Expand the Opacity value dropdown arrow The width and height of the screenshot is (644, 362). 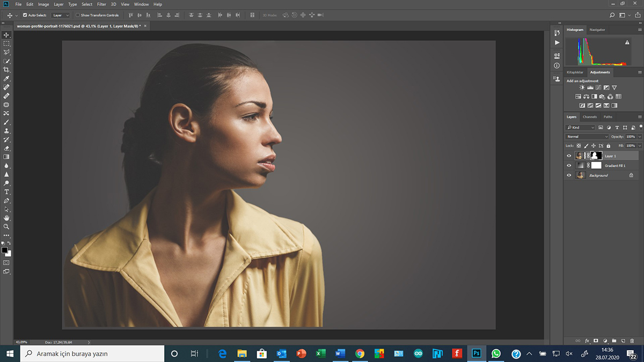(640, 137)
